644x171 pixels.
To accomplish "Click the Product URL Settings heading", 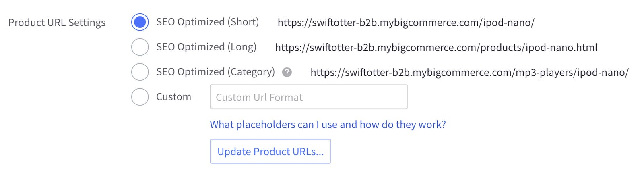I will click(57, 23).
